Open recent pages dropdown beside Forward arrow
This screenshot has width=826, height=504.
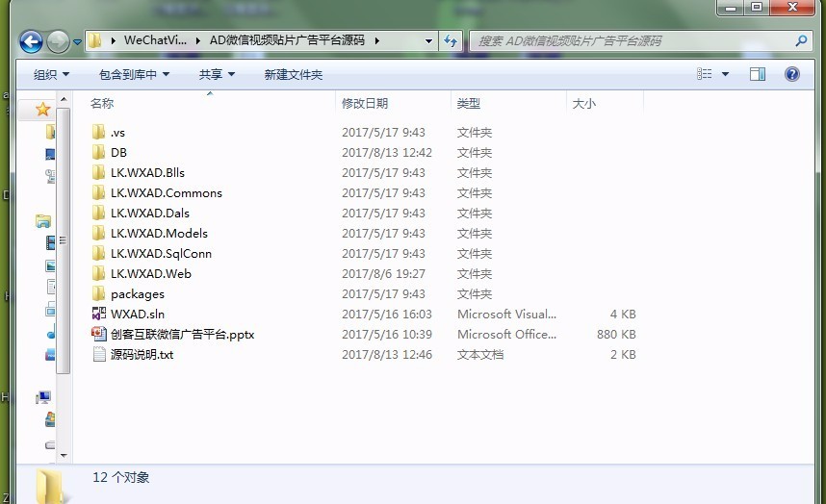pyautogui.click(x=77, y=42)
